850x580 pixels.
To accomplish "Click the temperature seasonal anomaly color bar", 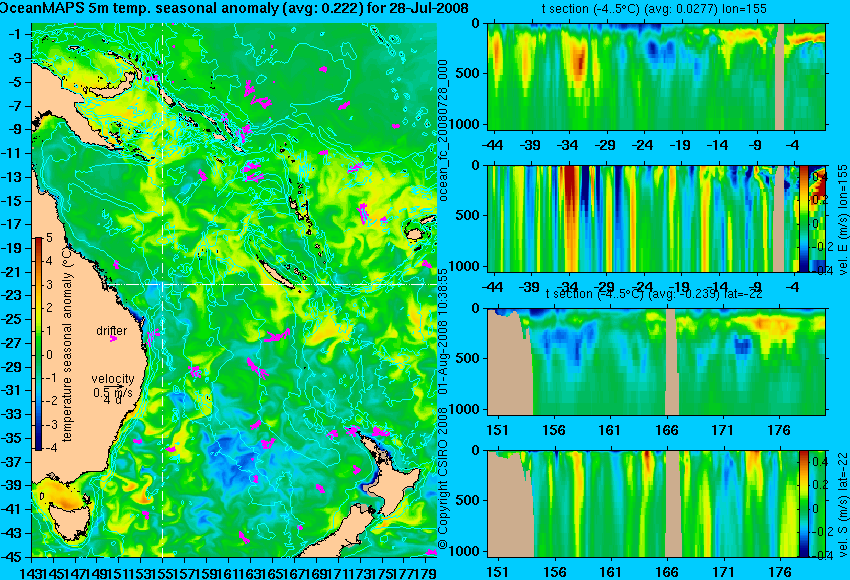I will click(39, 344).
